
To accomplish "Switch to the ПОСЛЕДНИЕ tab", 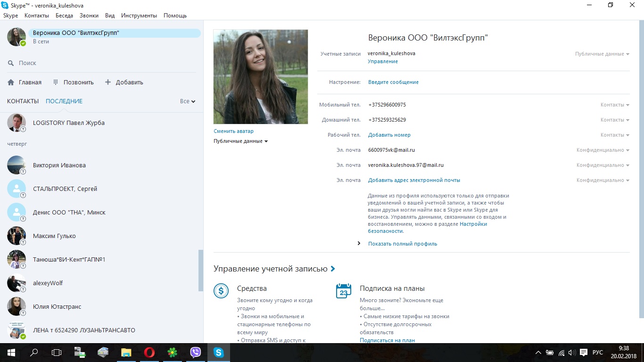I will 64,101.
